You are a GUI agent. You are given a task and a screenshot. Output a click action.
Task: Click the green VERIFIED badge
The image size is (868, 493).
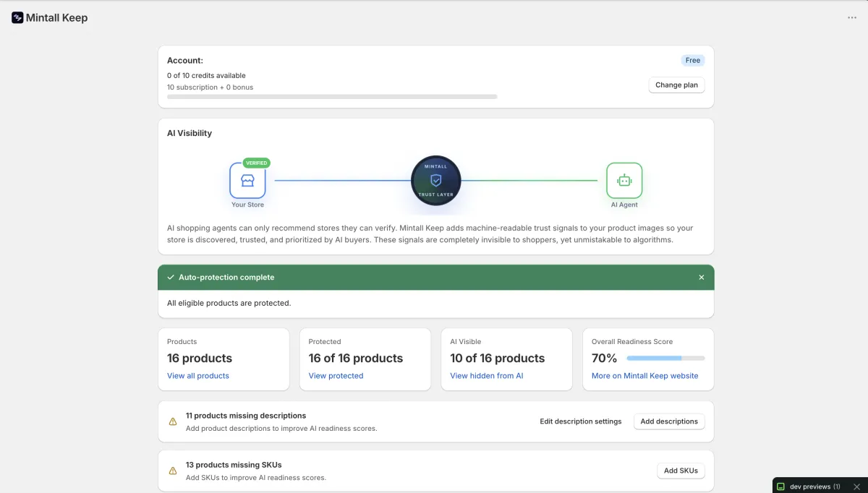tap(256, 163)
